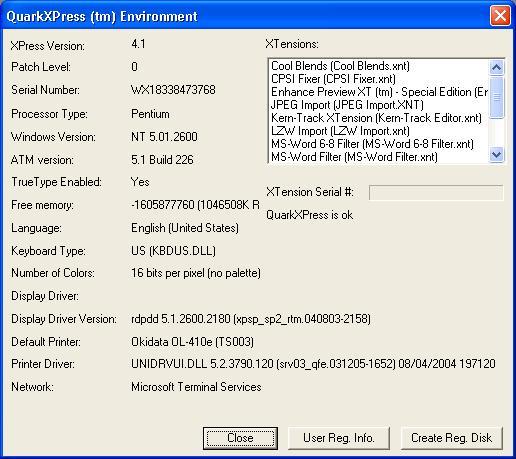Screen dimensions: 516x459
Task: Click the scrollbar track below the thumb
Action: pyautogui.click(x=496, y=133)
